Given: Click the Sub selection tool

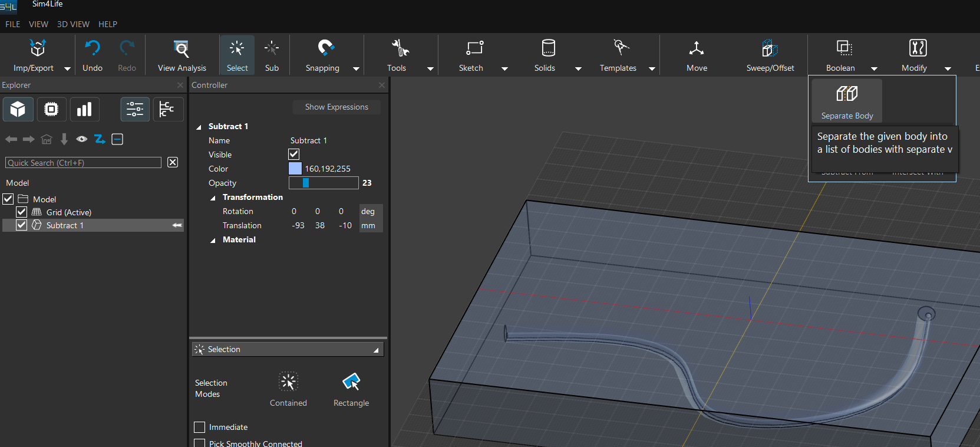Looking at the screenshot, I should pyautogui.click(x=272, y=55).
